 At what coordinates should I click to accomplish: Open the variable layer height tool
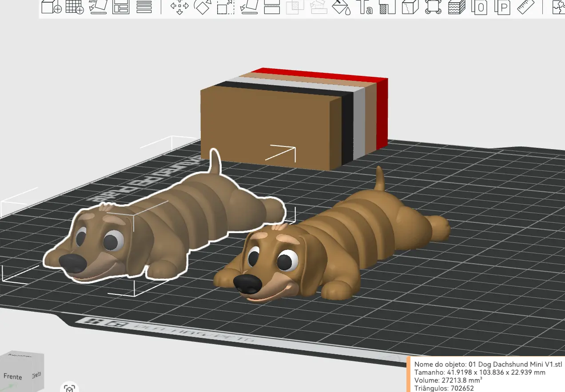pos(144,7)
